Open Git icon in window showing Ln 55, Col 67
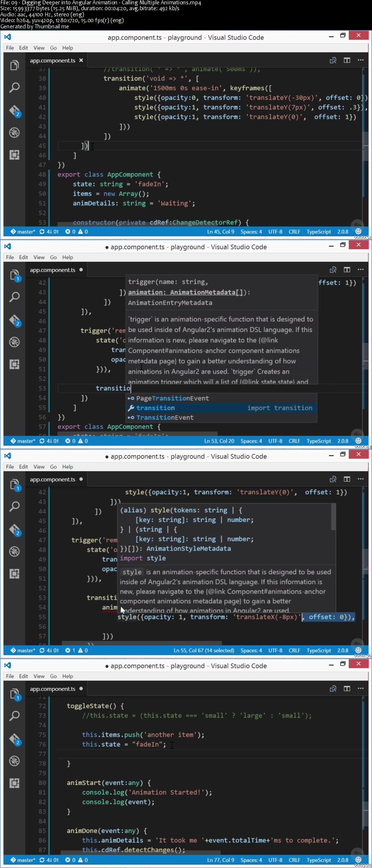 15,529
